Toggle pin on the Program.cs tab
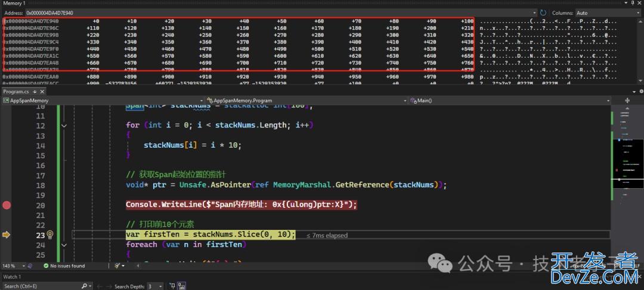644x290 pixels. point(35,92)
